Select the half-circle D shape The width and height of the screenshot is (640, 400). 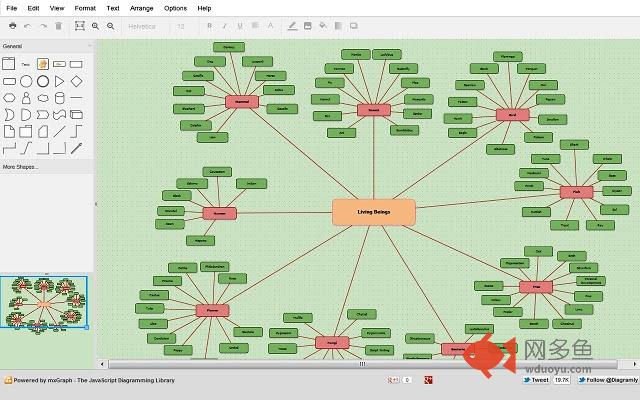(26, 115)
